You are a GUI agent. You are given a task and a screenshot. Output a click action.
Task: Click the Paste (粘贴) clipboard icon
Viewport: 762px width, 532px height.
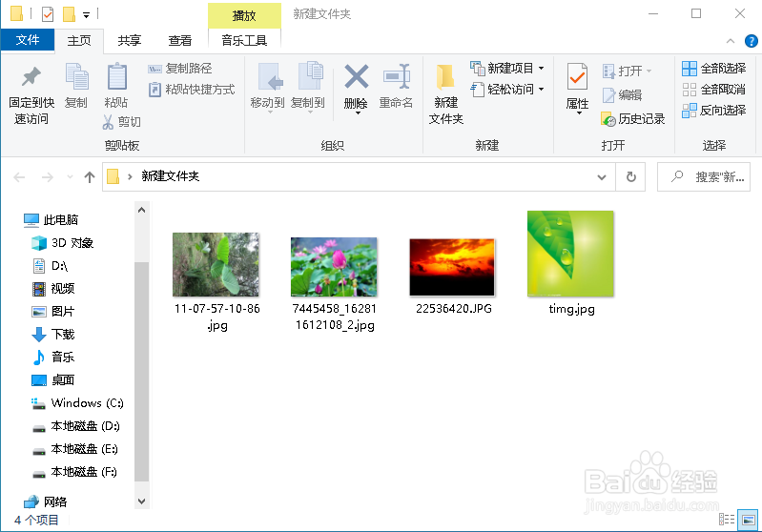[116, 77]
